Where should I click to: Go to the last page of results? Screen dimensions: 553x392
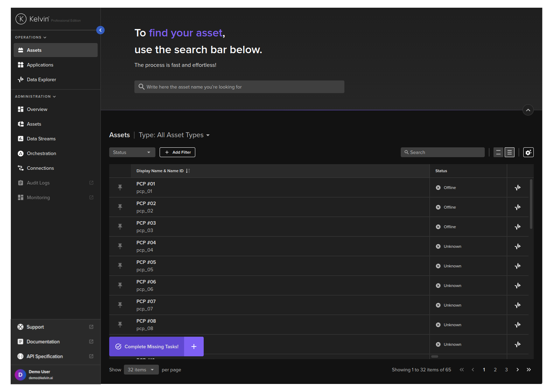[528, 370]
